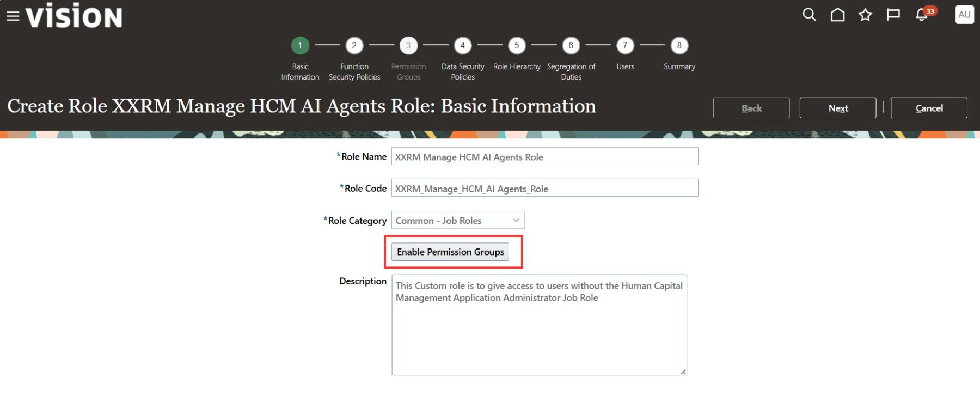
Task: Click the search magnifier icon
Action: coord(809,15)
